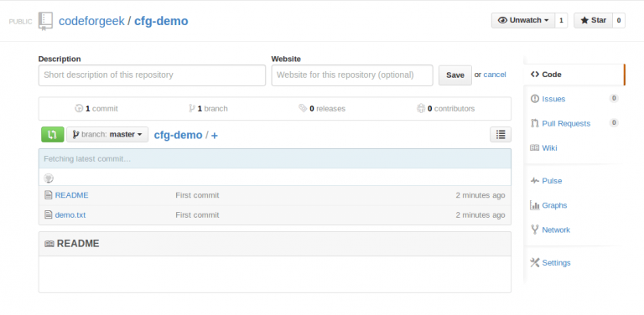Click the Description input field
This screenshot has height=315, width=644.
[x=152, y=75]
